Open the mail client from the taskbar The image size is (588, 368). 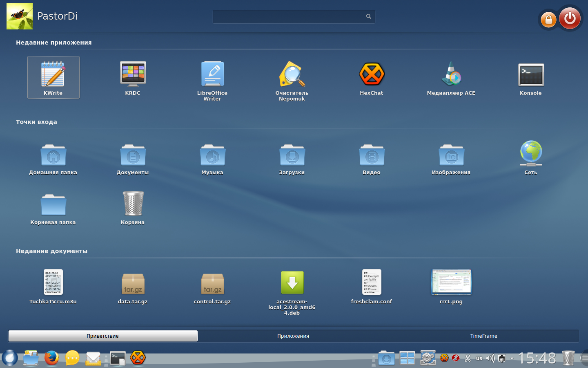(x=93, y=358)
